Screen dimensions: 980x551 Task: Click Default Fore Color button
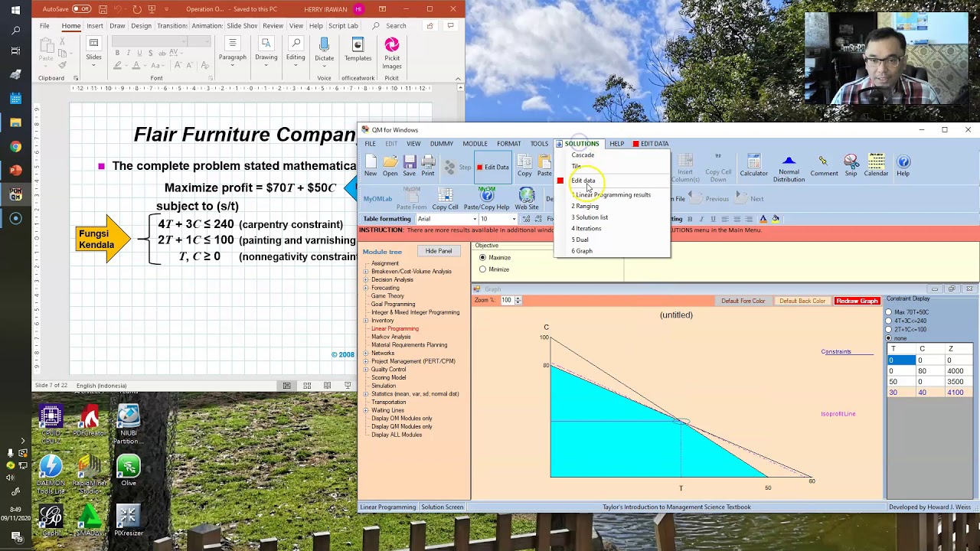pos(743,301)
